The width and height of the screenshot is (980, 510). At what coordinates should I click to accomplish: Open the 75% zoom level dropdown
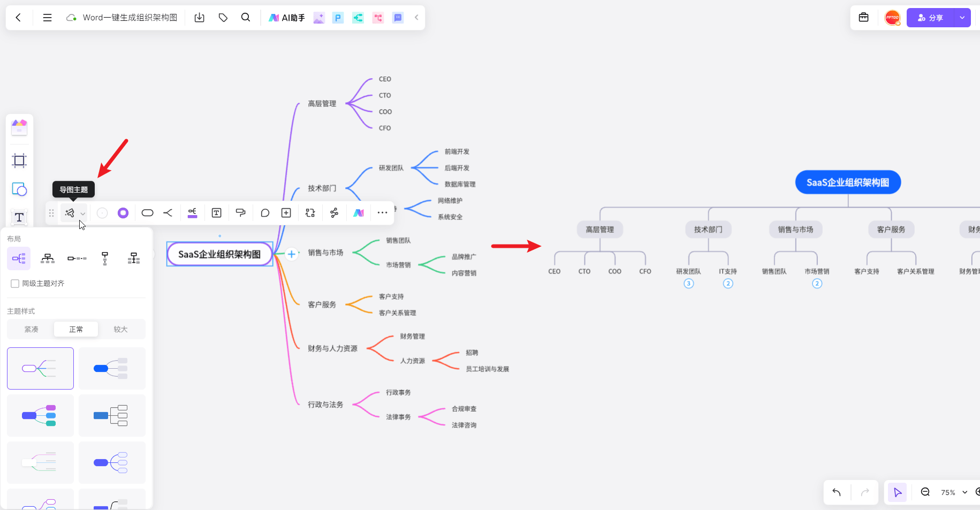pyautogui.click(x=954, y=492)
